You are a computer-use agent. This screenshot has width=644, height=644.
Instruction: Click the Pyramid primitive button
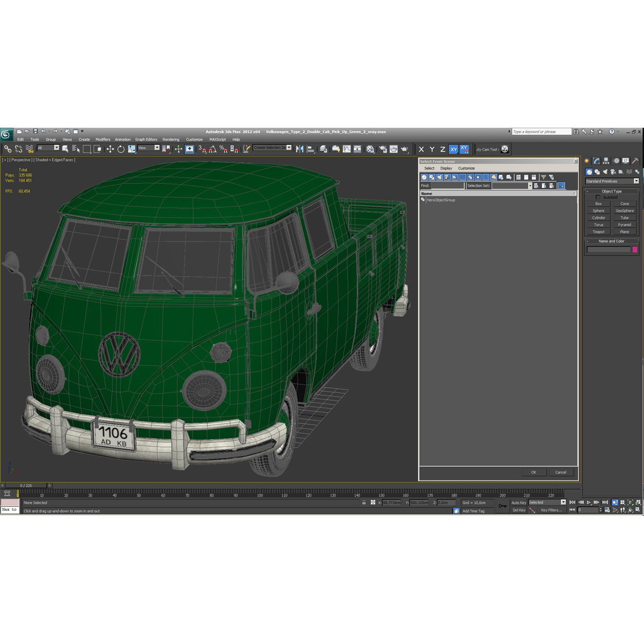(x=625, y=225)
